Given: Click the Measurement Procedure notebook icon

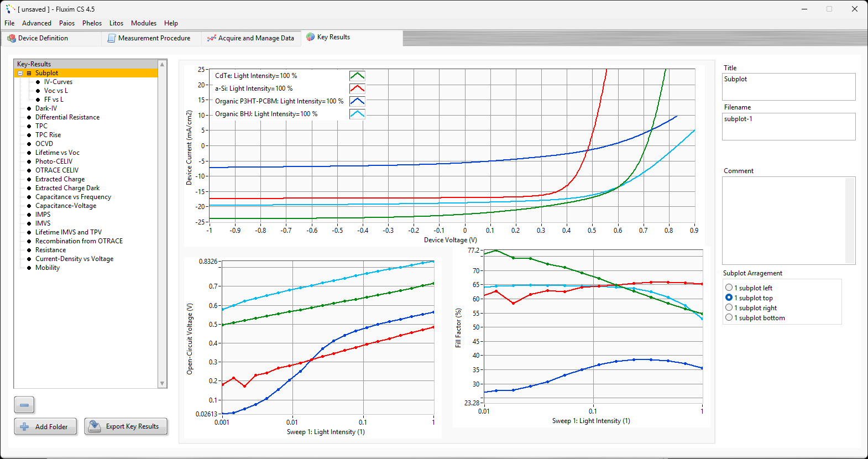Looking at the screenshot, I should coord(112,38).
